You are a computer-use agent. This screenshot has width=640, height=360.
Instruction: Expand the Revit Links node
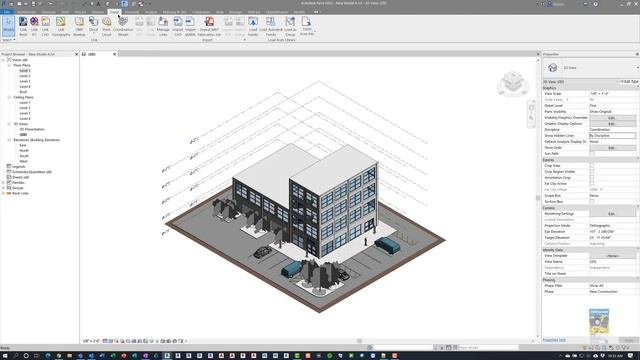[x=4, y=193]
